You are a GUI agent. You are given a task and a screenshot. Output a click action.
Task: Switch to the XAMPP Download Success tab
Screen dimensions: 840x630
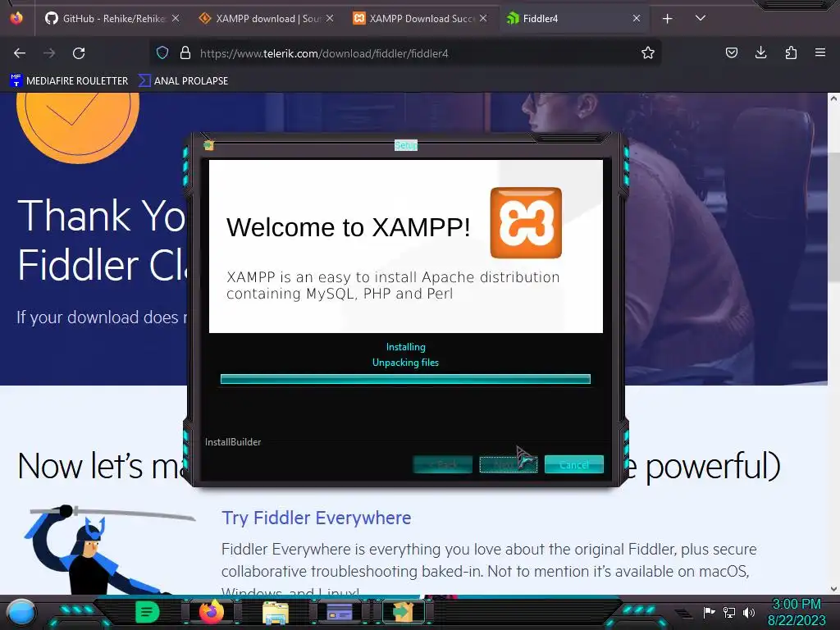tap(419, 18)
